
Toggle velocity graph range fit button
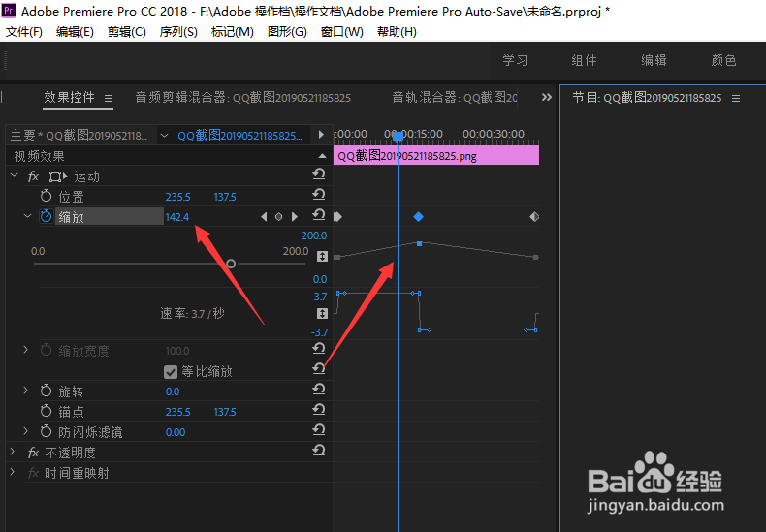(x=322, y=313)
